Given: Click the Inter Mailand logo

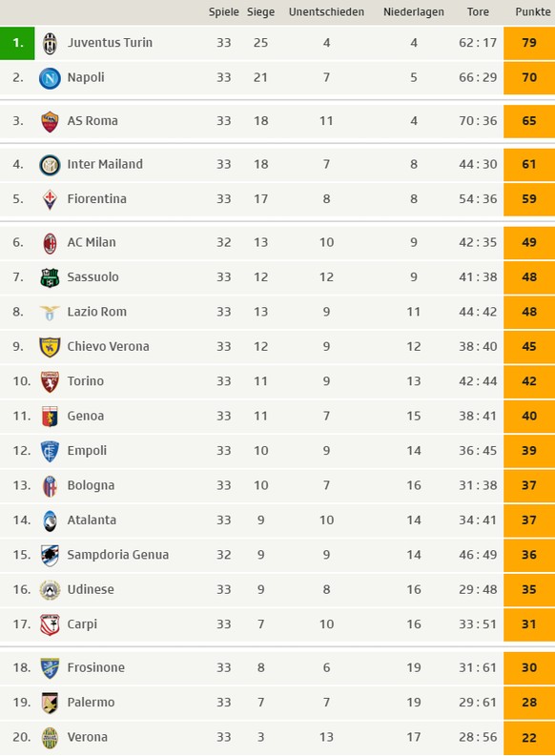Looking at the screenshot, I should click(x=50, y=165).
